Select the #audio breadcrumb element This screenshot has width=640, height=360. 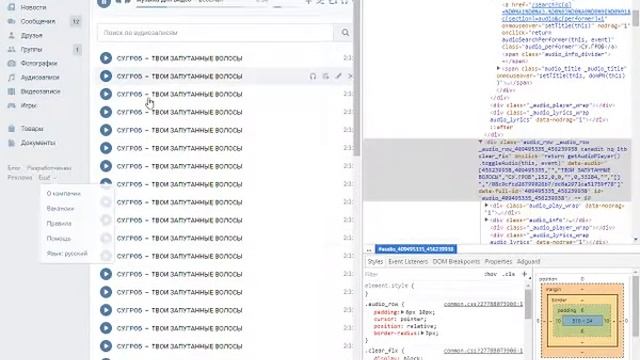pyautogui.click(x=416, y=249)
